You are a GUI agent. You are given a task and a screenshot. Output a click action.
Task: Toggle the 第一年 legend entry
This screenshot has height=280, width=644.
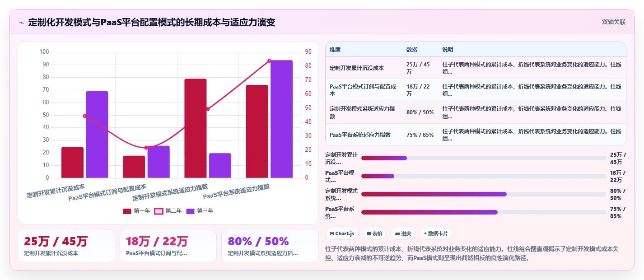pyautogui.click(x=136, y=211)
